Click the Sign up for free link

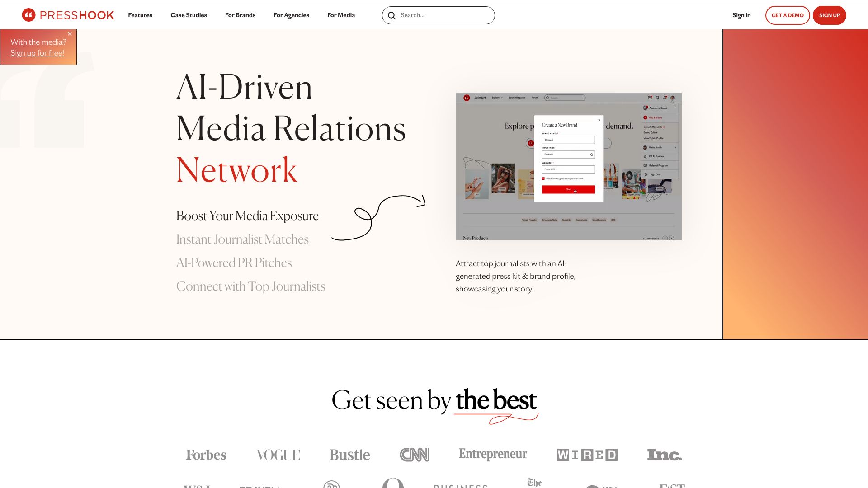[37, 53]
